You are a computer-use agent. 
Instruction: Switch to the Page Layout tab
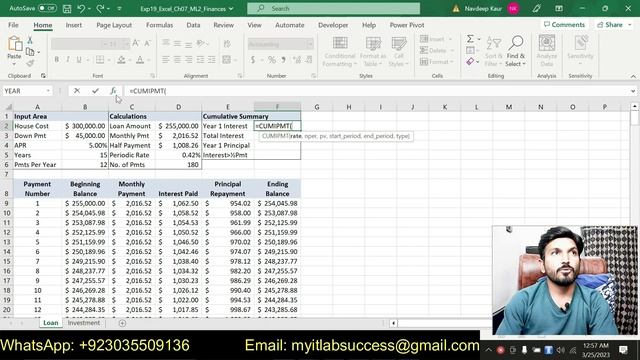coord(114,25)
